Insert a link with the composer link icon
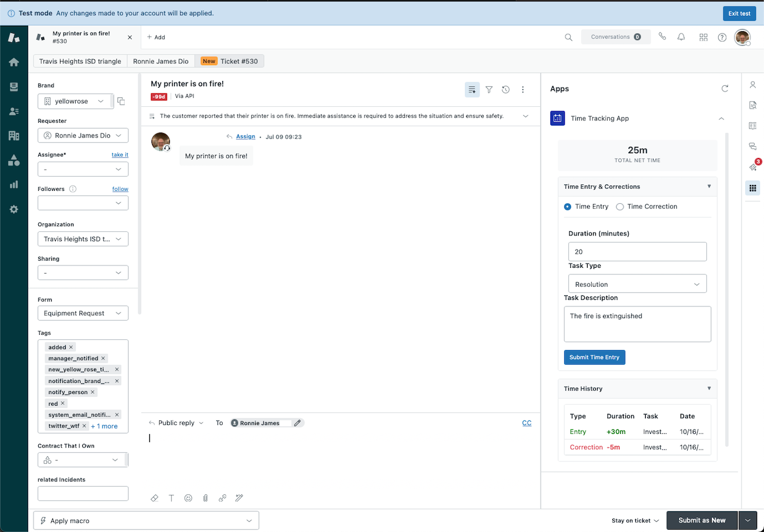764x532 pixels. (x=222, y=497)
